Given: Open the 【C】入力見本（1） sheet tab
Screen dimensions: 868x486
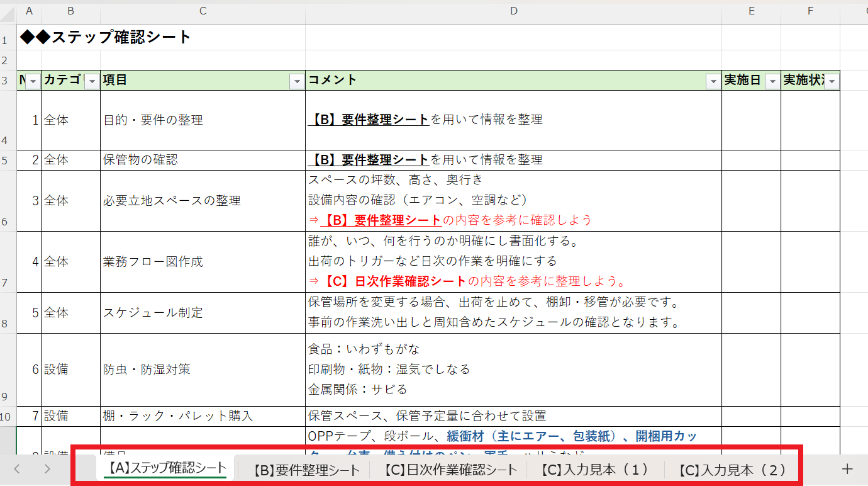Looking at the screenshot, I should point(593,470).
